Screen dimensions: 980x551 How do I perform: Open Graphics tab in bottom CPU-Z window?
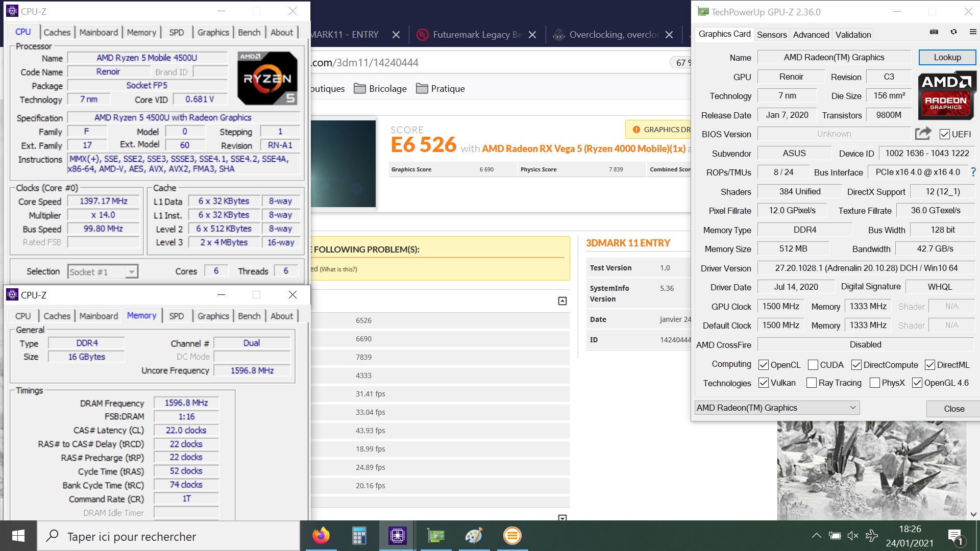[x=213, y=316]
